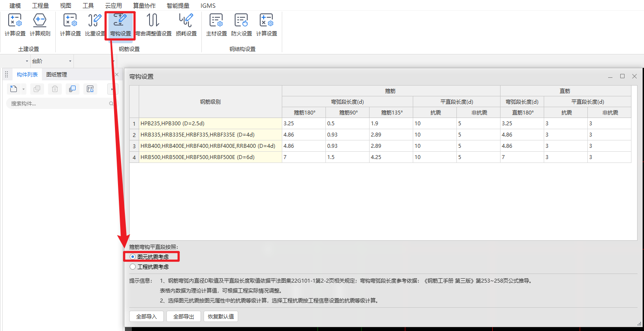
Task: Open 钢筋设置 group's 计算设置 icon
Action: tap(70, 25)
